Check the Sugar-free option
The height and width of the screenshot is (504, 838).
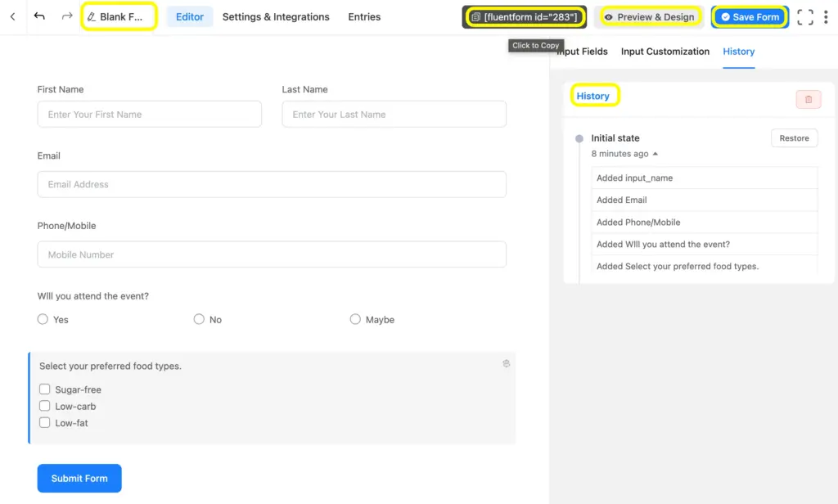tap(44, 389)
